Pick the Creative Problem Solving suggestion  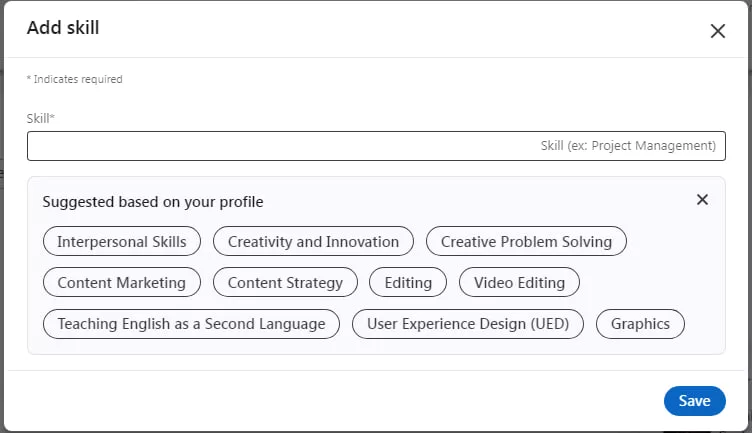[526, 241]
